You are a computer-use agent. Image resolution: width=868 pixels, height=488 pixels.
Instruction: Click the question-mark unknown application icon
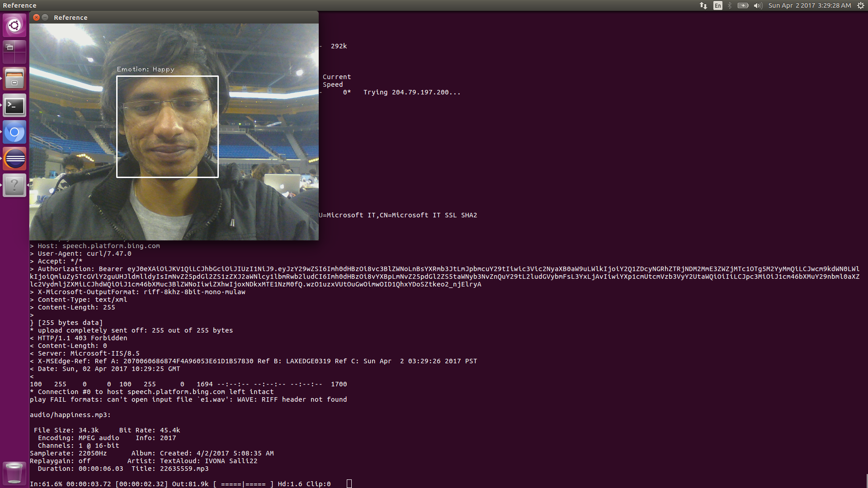click(14, 185)
